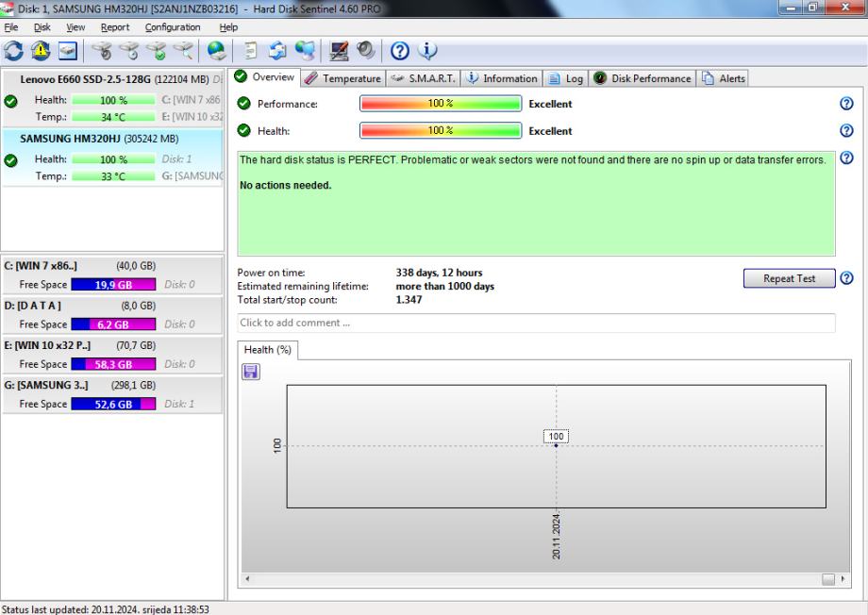Click the help icon beside Performance bar
Viewport: 868px width, 615px height.
pyautogui.click(x=846, y=104)
